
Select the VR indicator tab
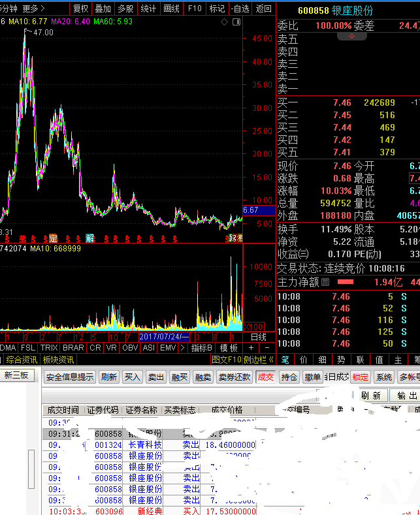point(112,347)
